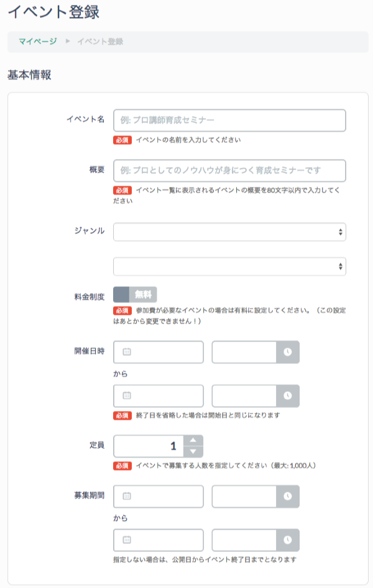Viewport: 373px width, 588px height.
Task: Open the calendar icon in 募集期間 start field
Action: pos(127,497)
